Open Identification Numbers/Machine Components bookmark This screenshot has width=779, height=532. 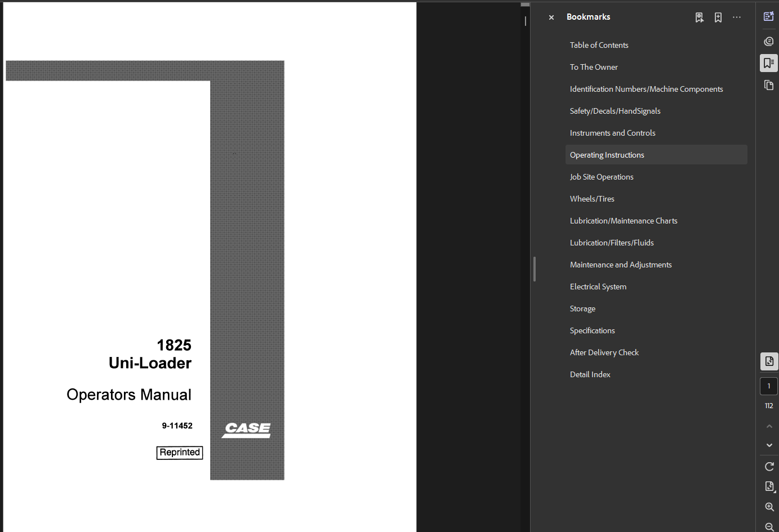click(x=646, y=89)
